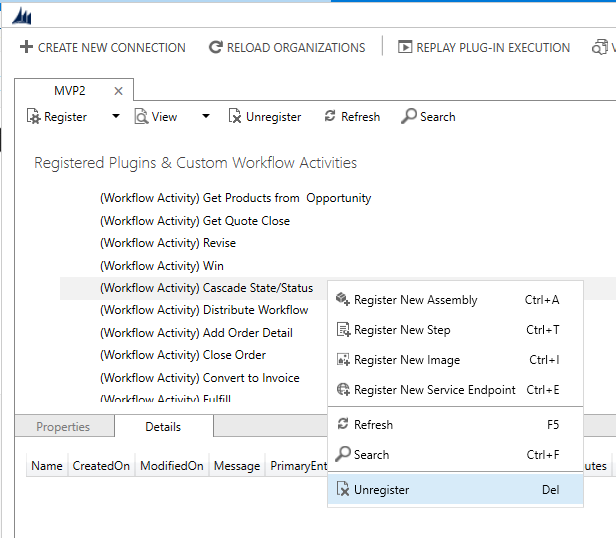Screen dimensions: 616x538
Task: Click the Refresh toolbar button
Action: [352, 117]
